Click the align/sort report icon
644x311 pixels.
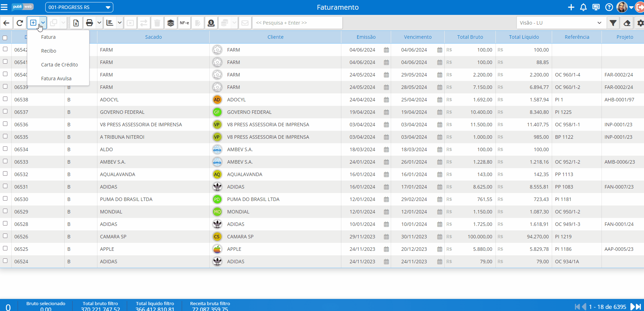pos(110,23)
